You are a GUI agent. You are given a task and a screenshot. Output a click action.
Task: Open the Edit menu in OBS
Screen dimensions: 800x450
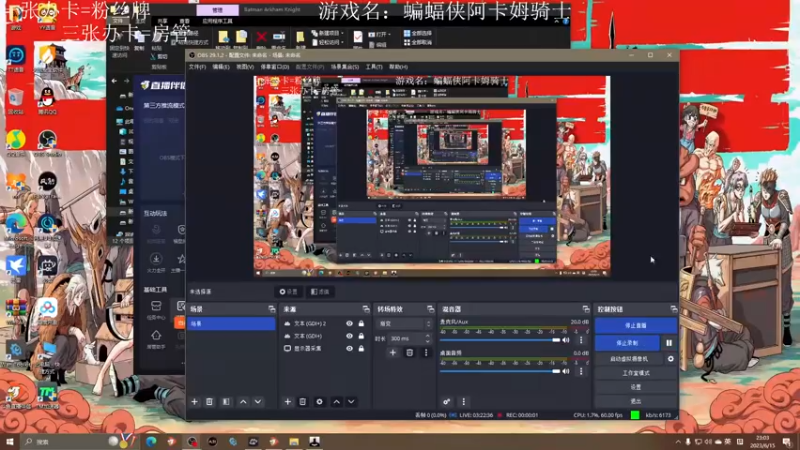pyautogui.click(x=221, y=67)
